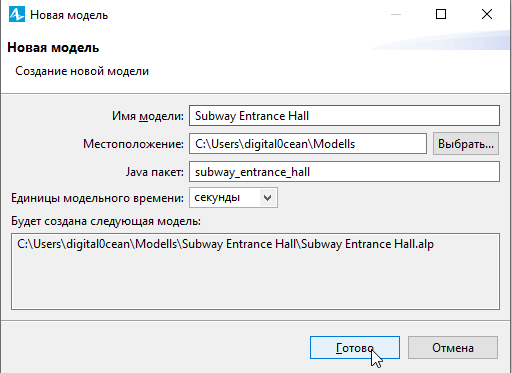The height and width of the screenshot is (373, 512).
Task: Open the Единицы модельного времени dropdown
Action: 233,198
